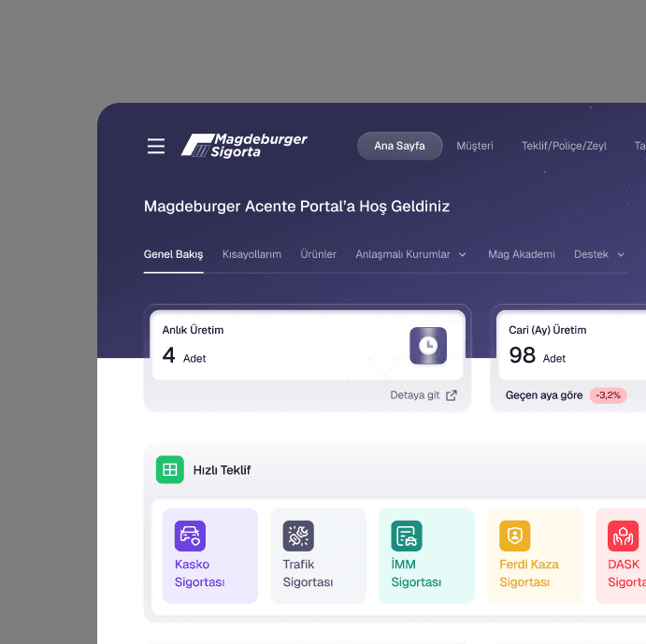
Task: Click the green Hızlı Teklif grid icon
Action: (170, 469)
